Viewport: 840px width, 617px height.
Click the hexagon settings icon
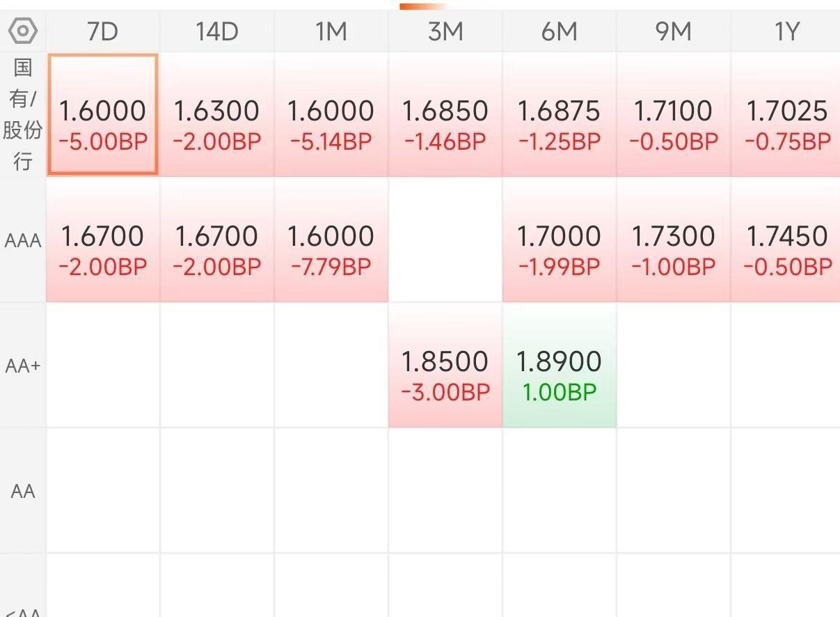(x=23, y=31)
